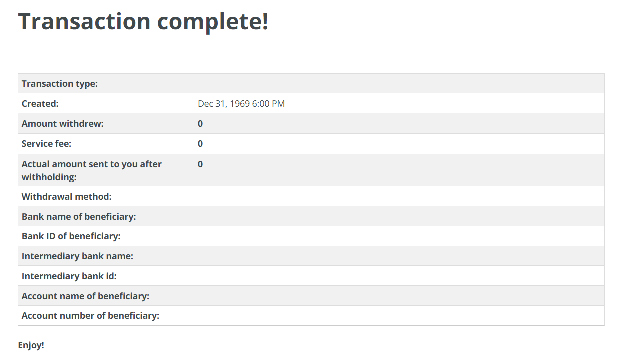
Task: Select the "Created:" row label
Action: click(40, 104)
